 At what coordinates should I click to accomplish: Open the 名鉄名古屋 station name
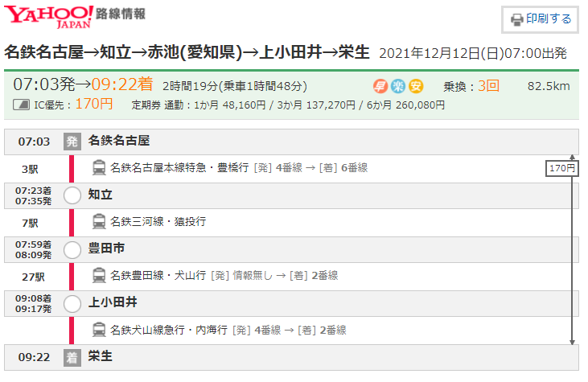pyautogui.click(x=119, y=141)
